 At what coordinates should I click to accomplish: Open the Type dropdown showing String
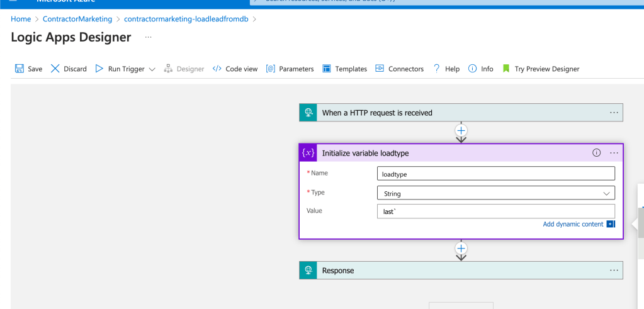click(x=495, y=193)
